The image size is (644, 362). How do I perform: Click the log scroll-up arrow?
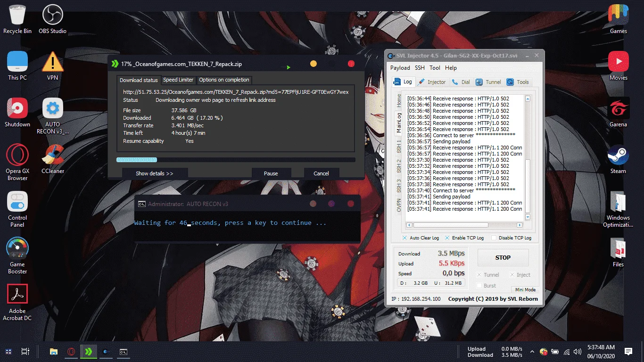click(528, 99)
